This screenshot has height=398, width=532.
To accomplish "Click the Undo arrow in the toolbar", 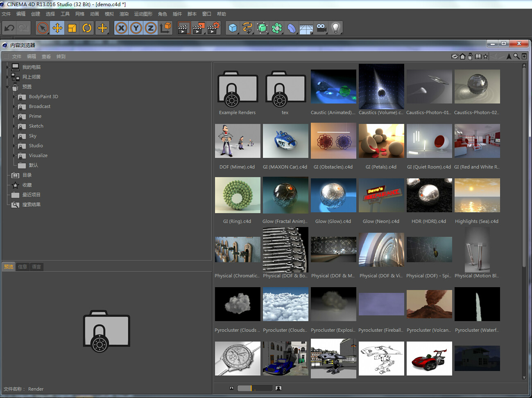I will (x=9, y=28).
